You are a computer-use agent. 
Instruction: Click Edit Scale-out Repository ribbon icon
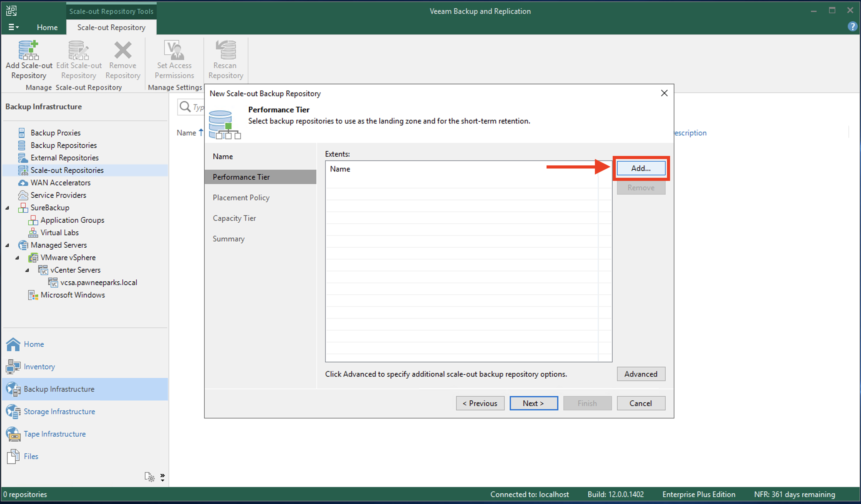click(x=79, y=60)
